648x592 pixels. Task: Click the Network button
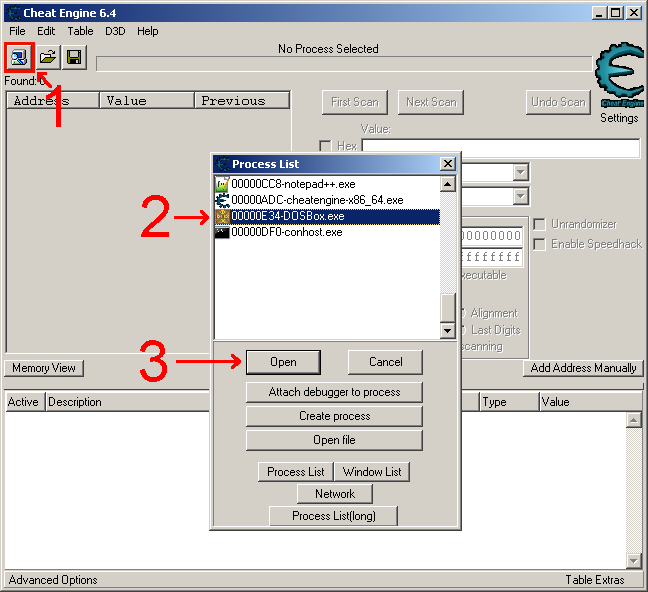point(335,494)
